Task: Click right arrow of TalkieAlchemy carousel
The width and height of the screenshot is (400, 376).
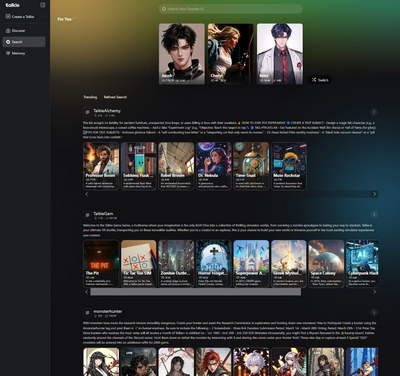Action: (374, 194)
